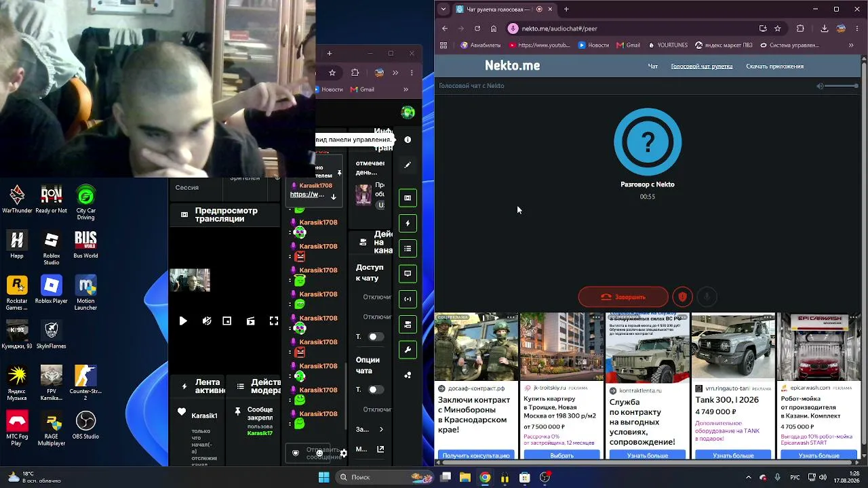The image size is (868, 488).
Task: Click the stream preview icon in Twitch sidebar
Action: click(x=408, y=198)
